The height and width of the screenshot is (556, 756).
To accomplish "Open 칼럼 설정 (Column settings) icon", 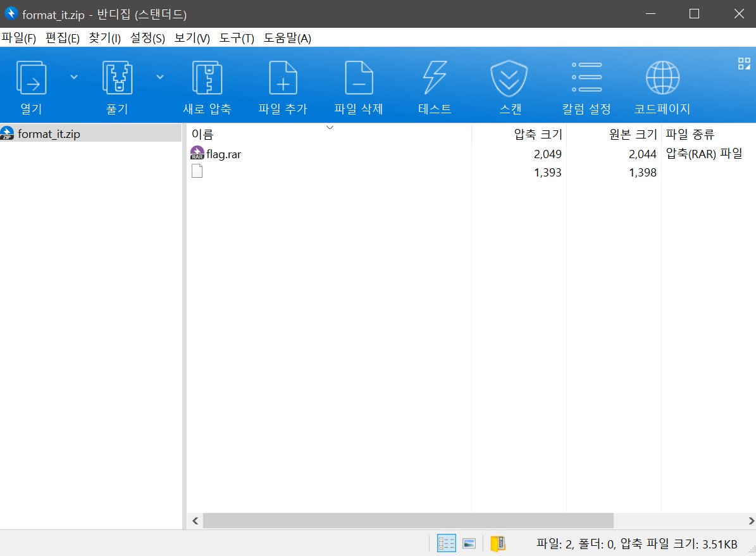I will coord(586,77).
